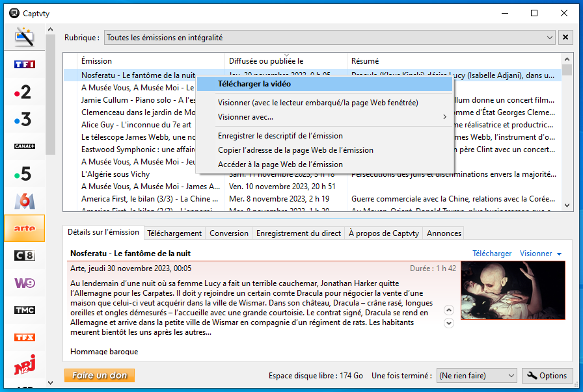The width and height of the screenshot is (583, 392).
Task: Select the C8 channel icon
Action: (24, 255)
